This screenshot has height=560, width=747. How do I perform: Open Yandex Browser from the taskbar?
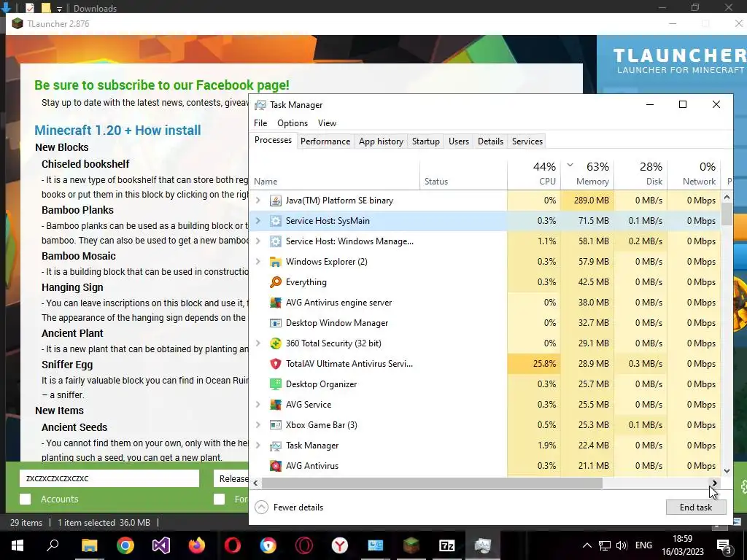[340, 545]
